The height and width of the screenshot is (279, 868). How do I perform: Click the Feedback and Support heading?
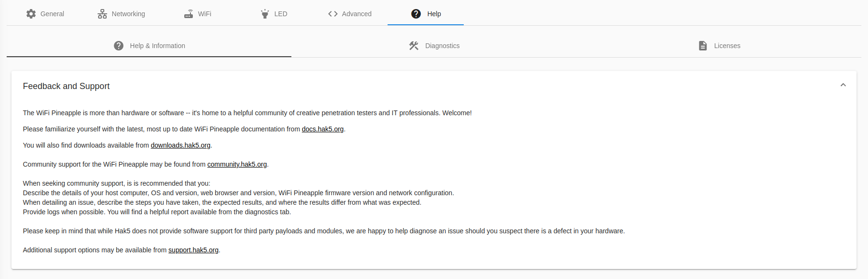66,86
